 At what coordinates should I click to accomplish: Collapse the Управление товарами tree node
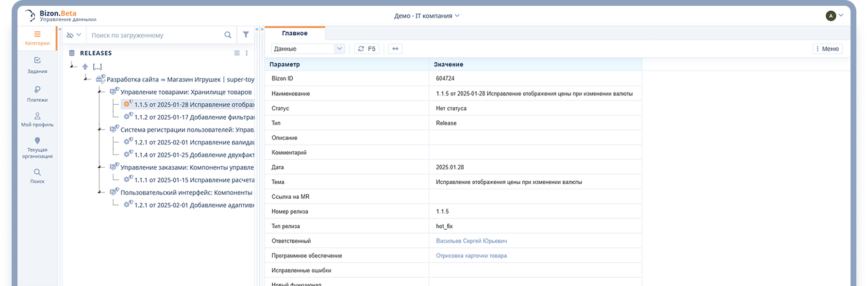[x=100, y=92]
